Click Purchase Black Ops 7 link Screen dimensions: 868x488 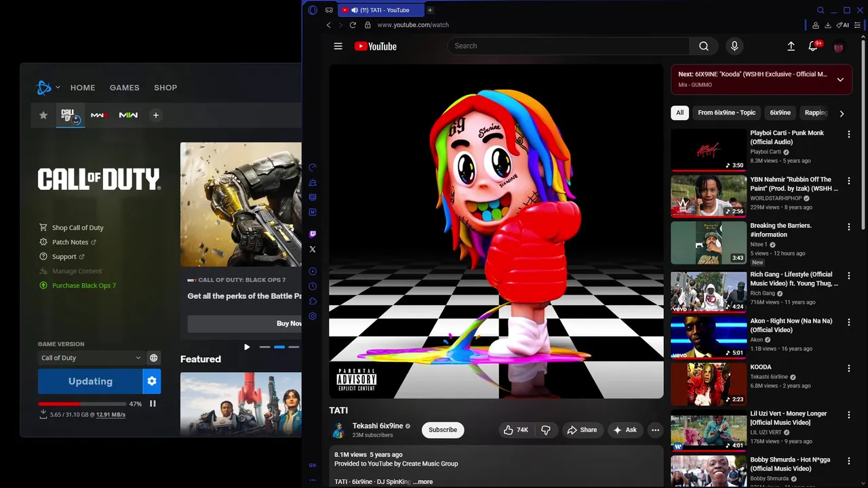coord(78,285)
